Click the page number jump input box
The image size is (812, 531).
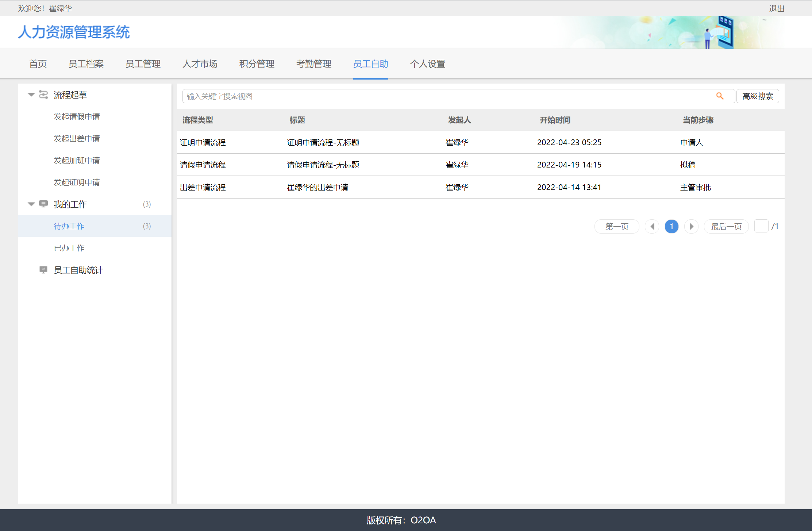coord(761,226)
